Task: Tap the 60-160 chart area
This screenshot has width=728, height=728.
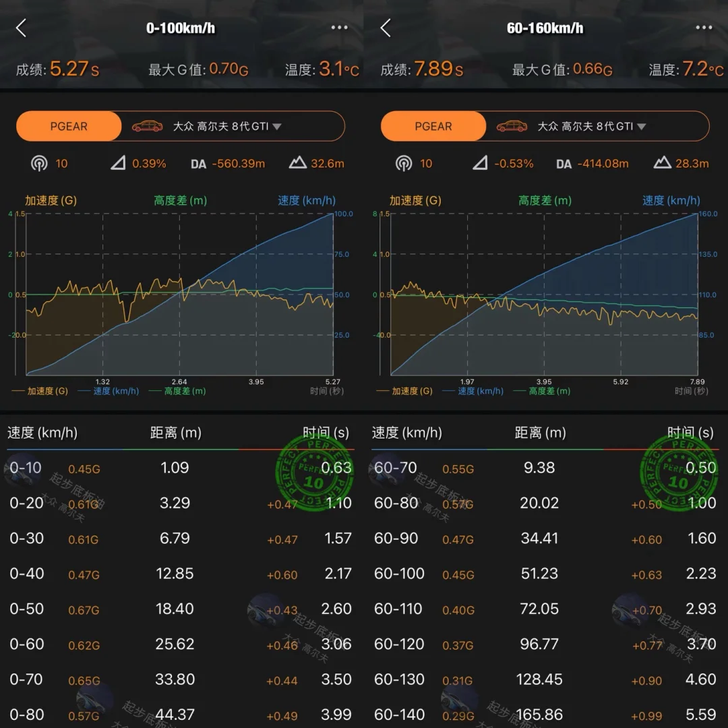Action: (x=544, y=295)
